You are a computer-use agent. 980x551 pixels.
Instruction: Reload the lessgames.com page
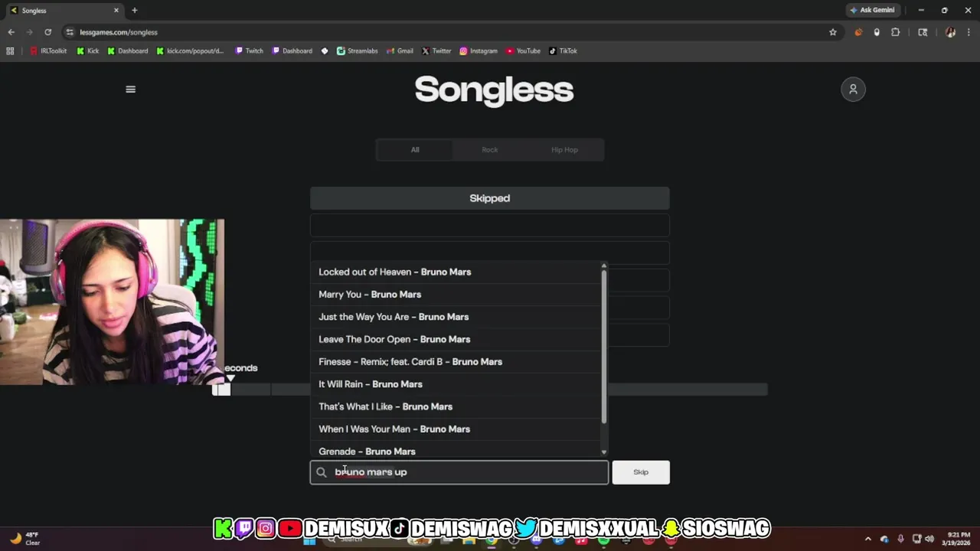tap(47, 32)
